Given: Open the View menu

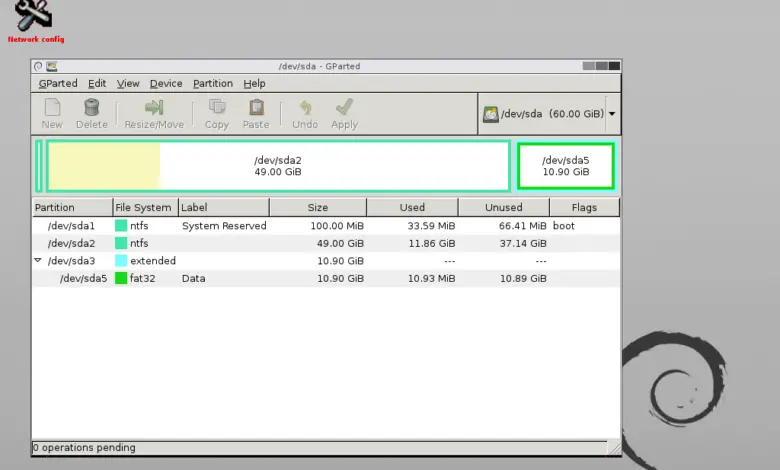Looking at the screenshot, I should pos(128,84).
